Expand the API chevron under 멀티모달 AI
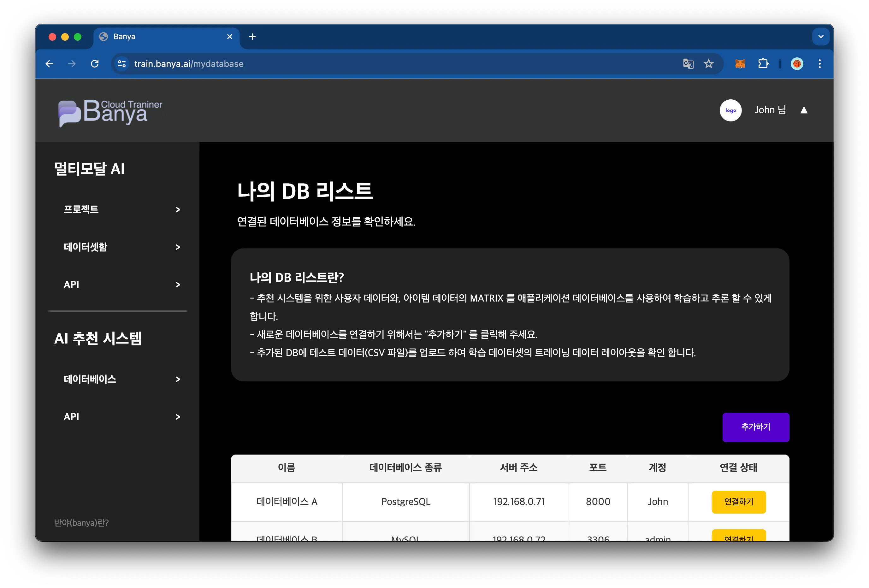Screen dimensions: 869x588 point(178,285)
